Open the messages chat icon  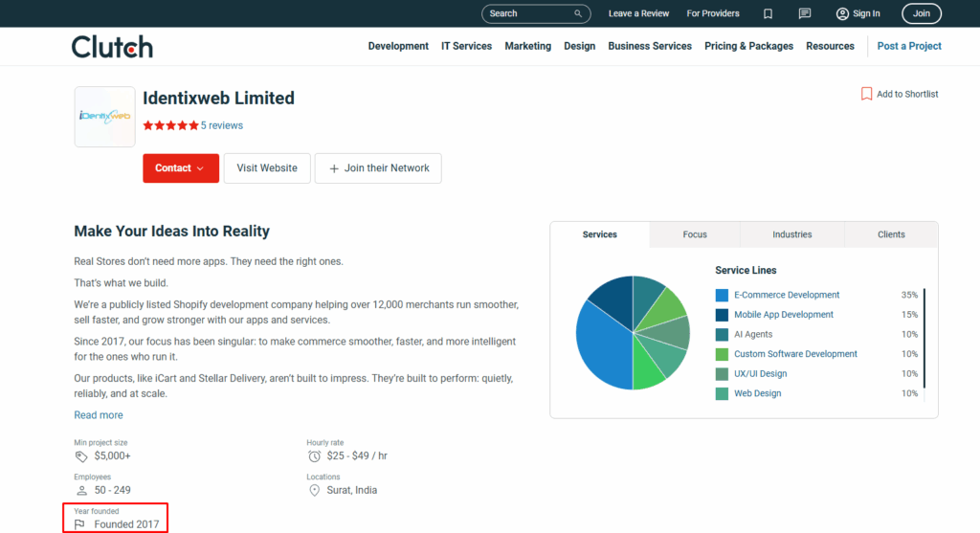(805, 14)
